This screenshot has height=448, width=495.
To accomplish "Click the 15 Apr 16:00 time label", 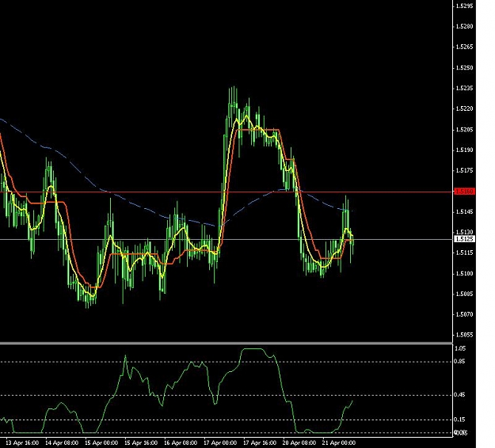I will click(141, 443).
